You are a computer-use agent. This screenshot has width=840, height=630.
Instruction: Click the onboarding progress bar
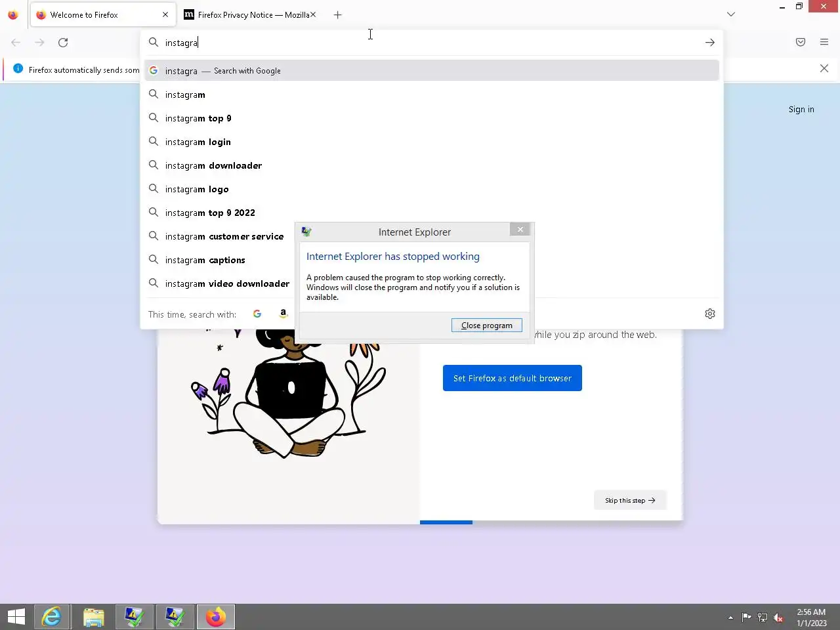click(551, 522)
